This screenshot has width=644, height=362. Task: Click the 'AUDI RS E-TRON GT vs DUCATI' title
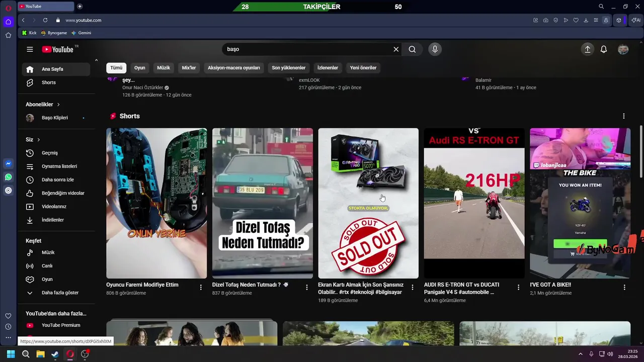pos(462,288)
